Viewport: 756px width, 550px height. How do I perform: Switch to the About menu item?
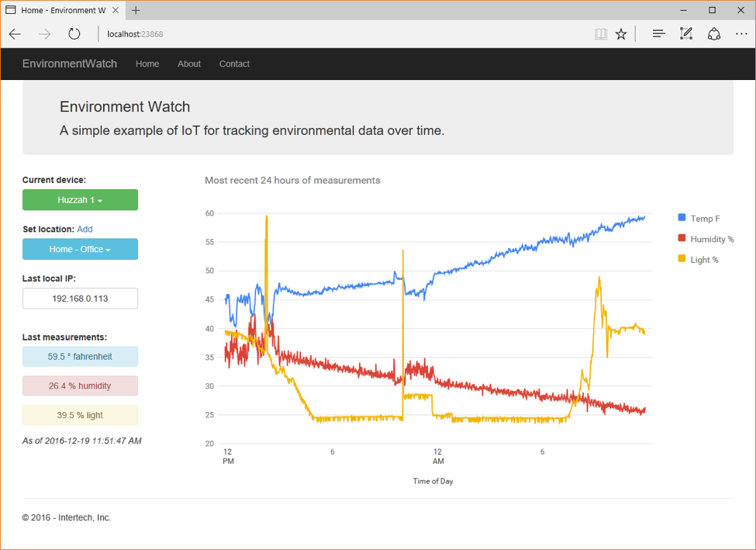(x=188, y=64)
